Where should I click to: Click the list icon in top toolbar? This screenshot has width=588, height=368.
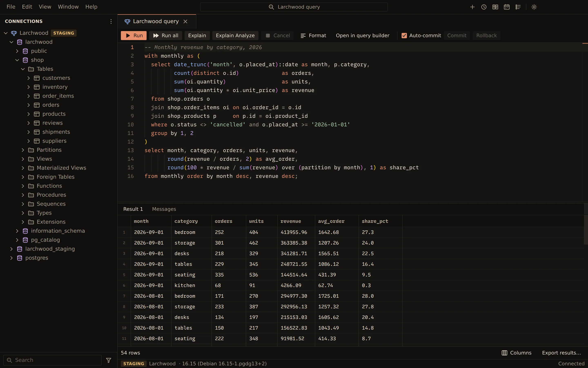(x=518, y=7)
